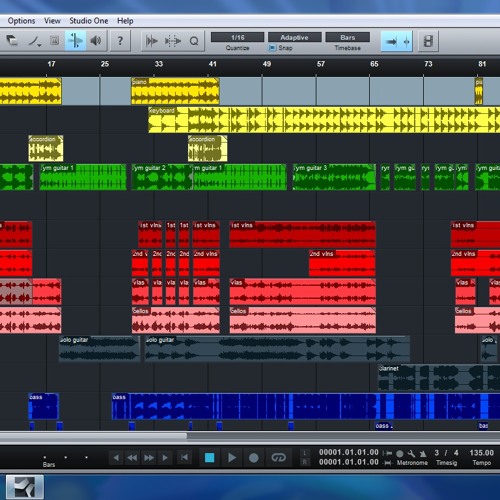Select the Keyboard audio clip

tap(324, 120)
